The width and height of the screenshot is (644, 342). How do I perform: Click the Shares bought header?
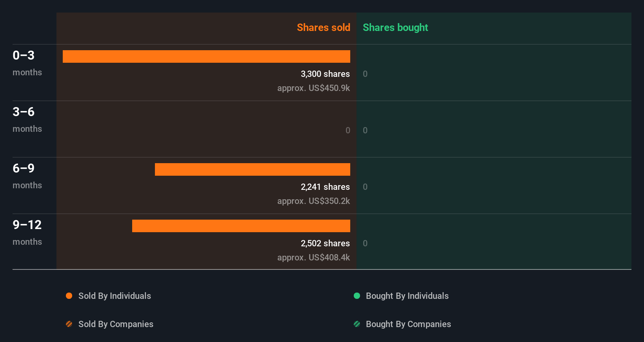click(395, 27)
